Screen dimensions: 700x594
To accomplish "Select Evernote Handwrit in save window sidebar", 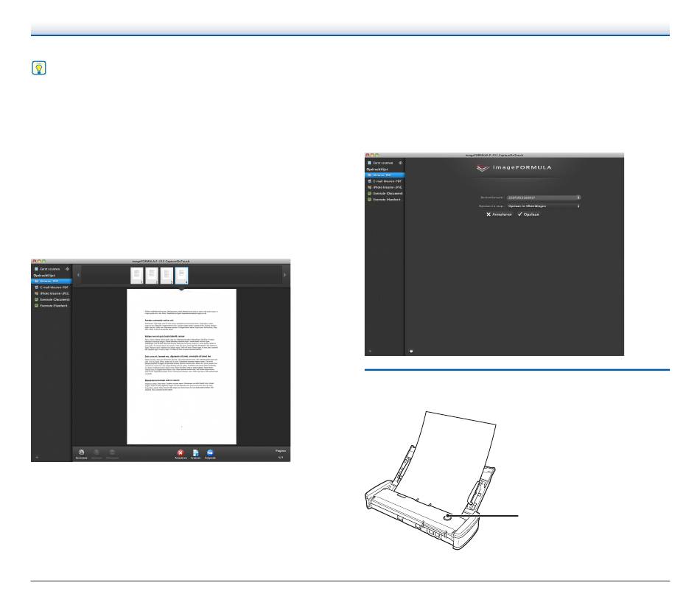I will pos(385,199).
